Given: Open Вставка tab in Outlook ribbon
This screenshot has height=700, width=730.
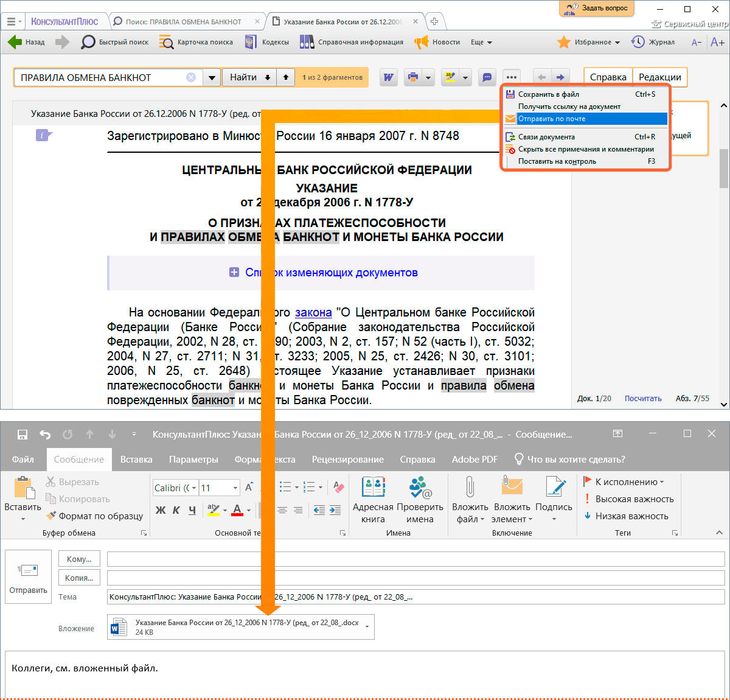Looking at the screenshot, I should pyautogui.click(x=136, y=459).
